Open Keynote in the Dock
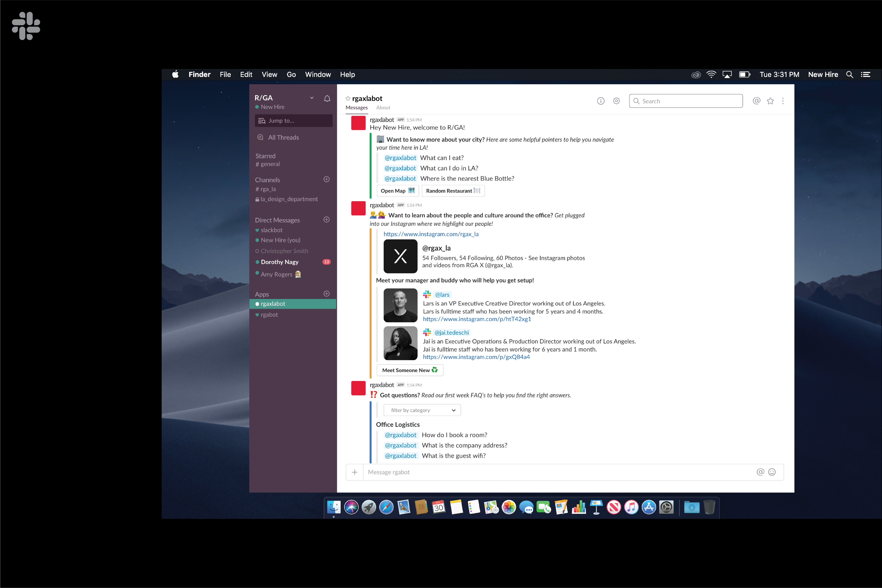882x588 pixels. [x=596, y=507]
